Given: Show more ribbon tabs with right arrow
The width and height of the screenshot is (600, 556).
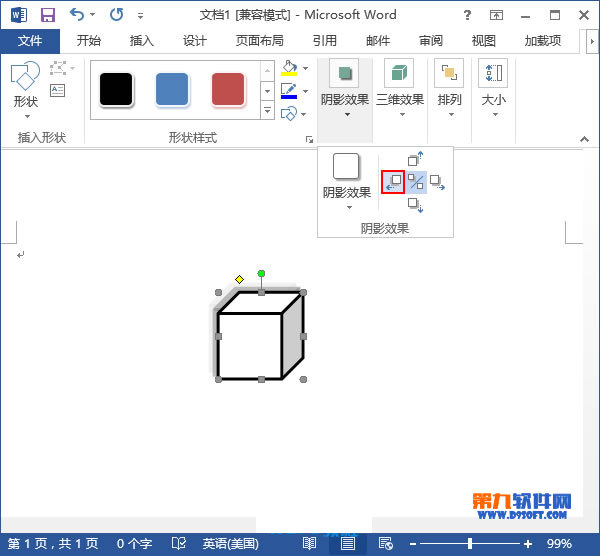Looking at the screenshot, I should coord(592,41).
